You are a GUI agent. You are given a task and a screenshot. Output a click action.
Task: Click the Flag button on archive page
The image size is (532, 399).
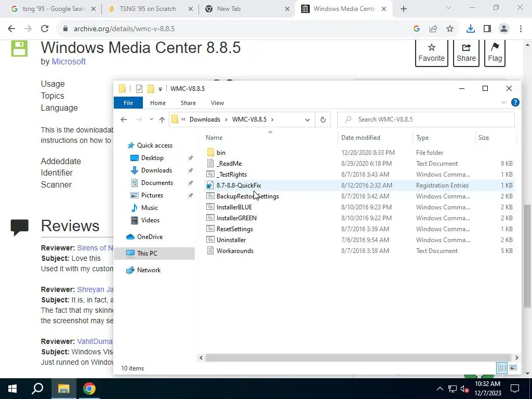[x=495, y=53]
